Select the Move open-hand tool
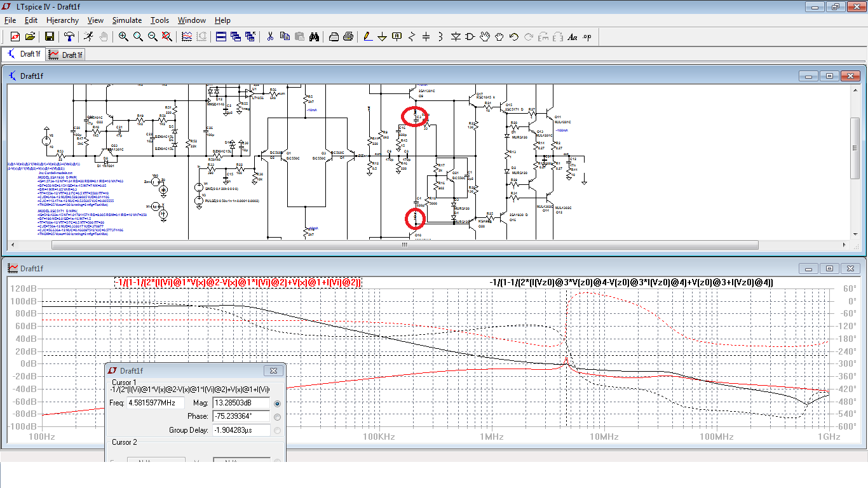This screenshot has width=868, height=488. pos(485,37)
